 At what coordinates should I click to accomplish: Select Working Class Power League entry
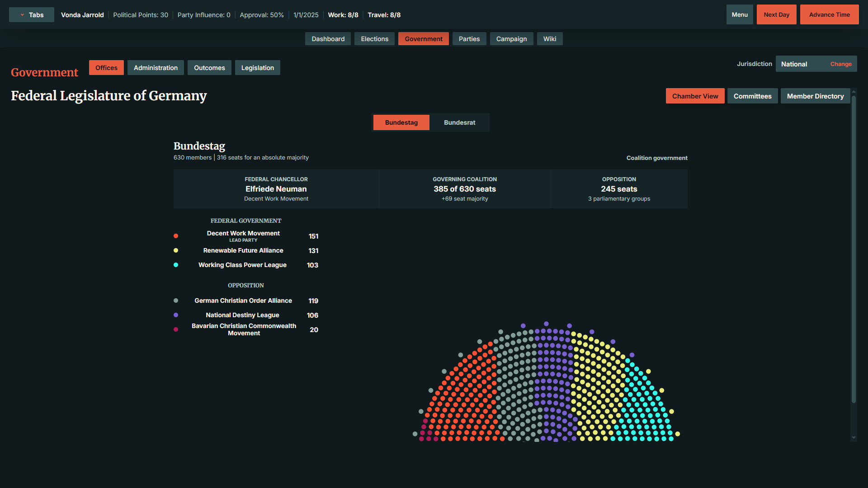coord(246,265)
